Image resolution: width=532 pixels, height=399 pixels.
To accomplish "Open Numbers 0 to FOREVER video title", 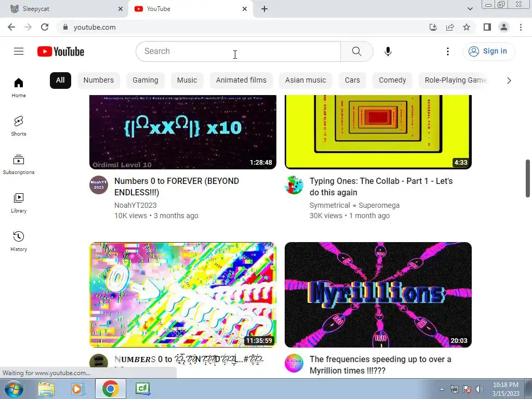I will click(x=177, y=187).
